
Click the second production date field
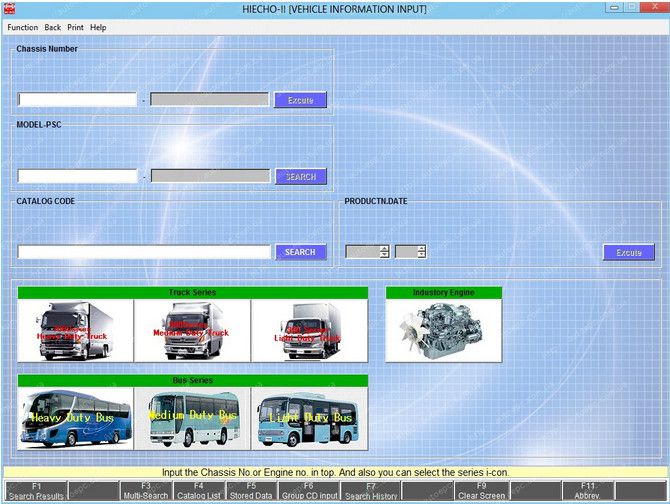(406, 252)
